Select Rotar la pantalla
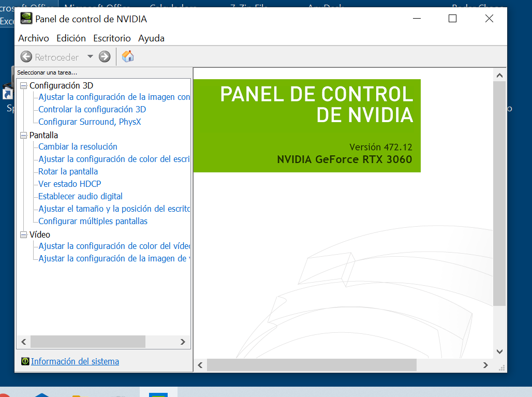The image size is (532, 397). coord(68,171)
